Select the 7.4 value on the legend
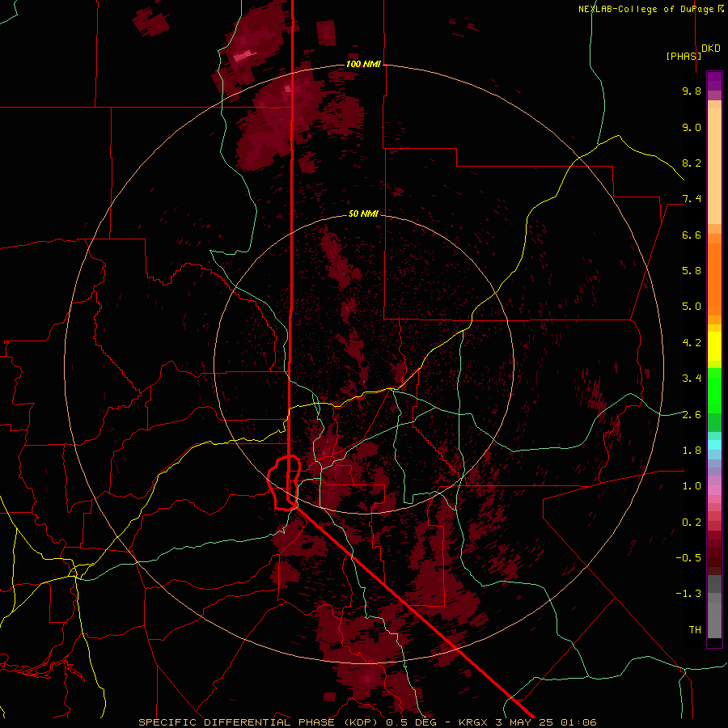This screenshot has width=728, height=728. point(692,199)
